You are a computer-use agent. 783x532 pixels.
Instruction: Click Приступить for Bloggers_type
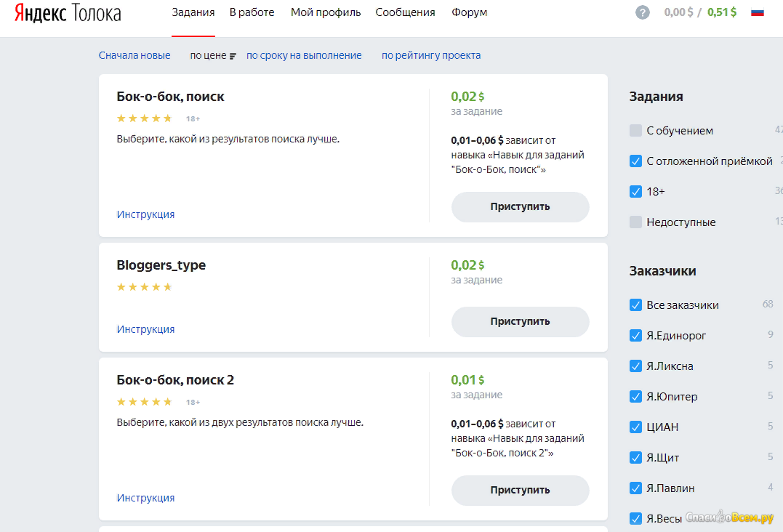[x=521, y=321]
